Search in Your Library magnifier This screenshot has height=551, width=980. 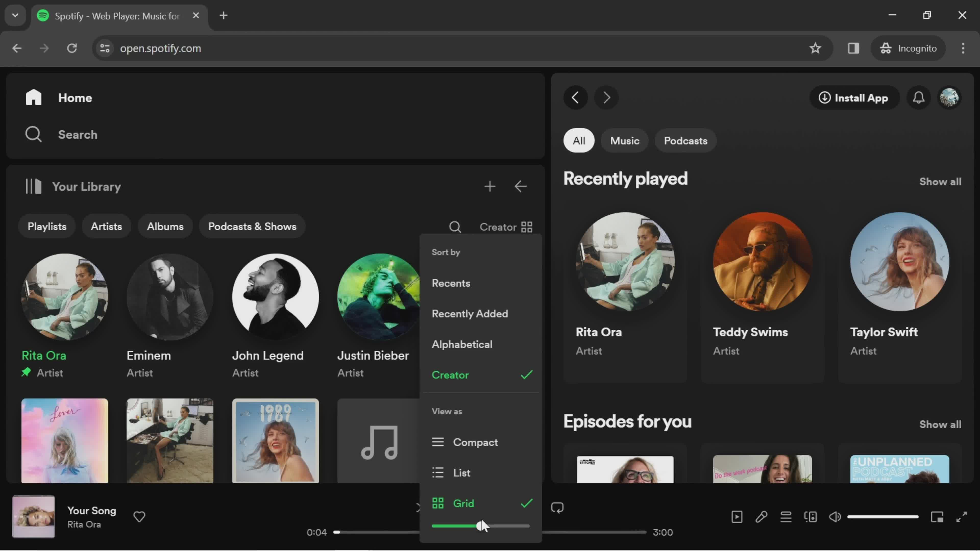(455, 227)
